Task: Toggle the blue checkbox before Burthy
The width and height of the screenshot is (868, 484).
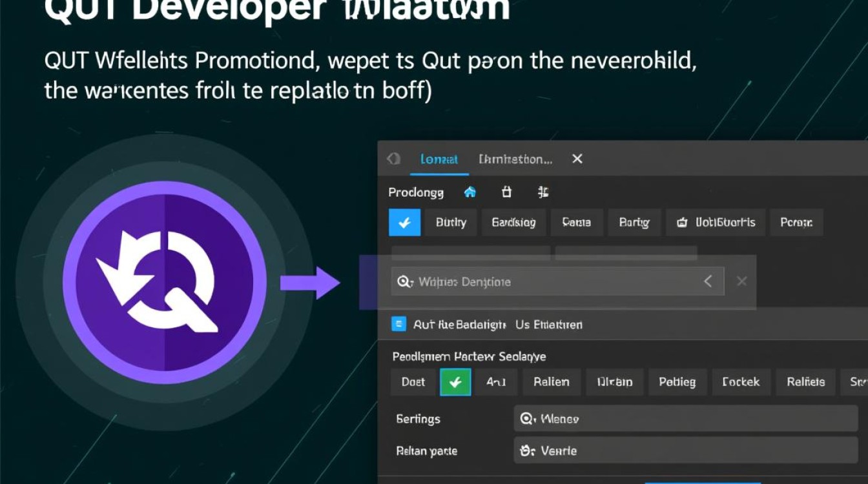Action: tap(405, 223)
